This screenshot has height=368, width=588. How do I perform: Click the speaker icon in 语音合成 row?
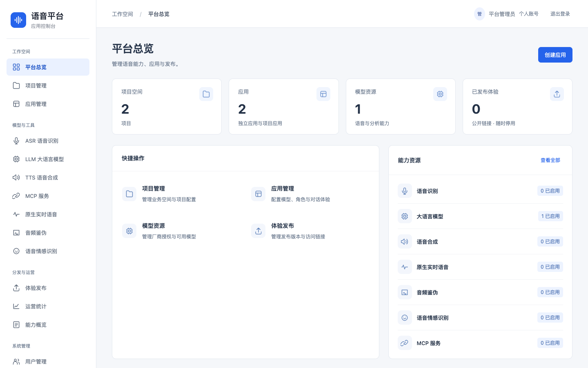(x=405, y=242)
